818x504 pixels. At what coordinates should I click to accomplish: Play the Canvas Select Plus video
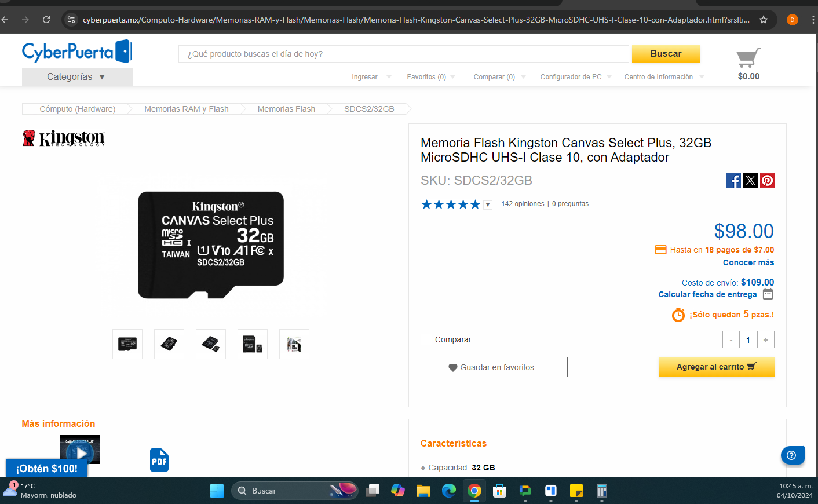(x=80, y=450)
